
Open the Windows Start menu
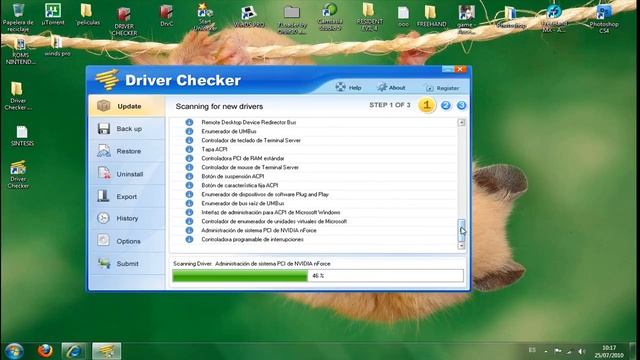(14, 351)
